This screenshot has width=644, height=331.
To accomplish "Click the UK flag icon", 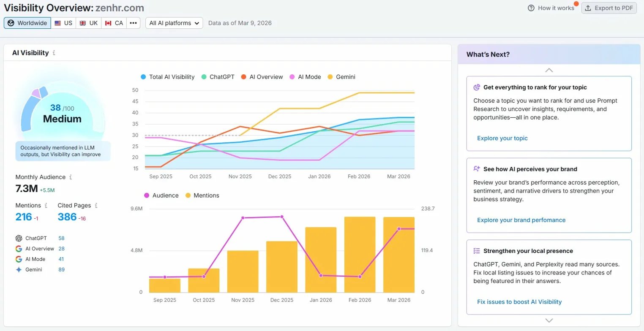I will 83,23.
